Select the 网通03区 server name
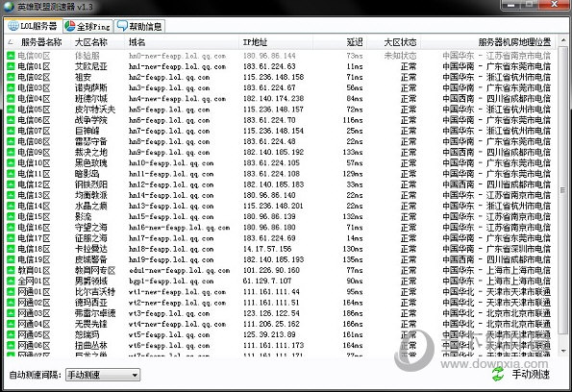 pyautogui.click(x=34, y=313)
